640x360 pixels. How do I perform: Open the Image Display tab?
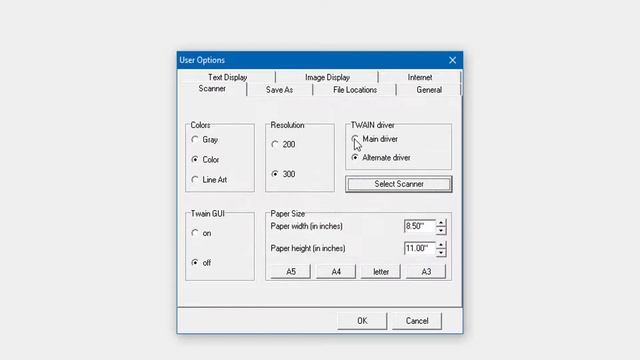point(327,77)
